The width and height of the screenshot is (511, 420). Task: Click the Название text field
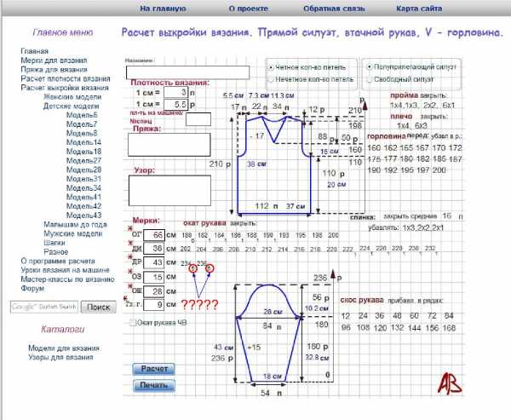click(x=187, y=72)
